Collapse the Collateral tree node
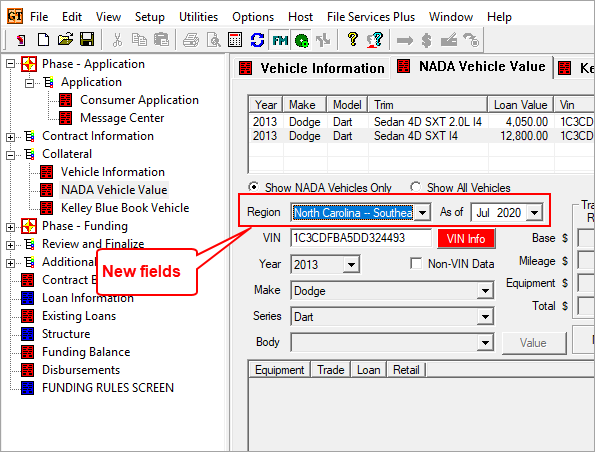Viewport: 595px width, 452px height. (x=11, y=155)
